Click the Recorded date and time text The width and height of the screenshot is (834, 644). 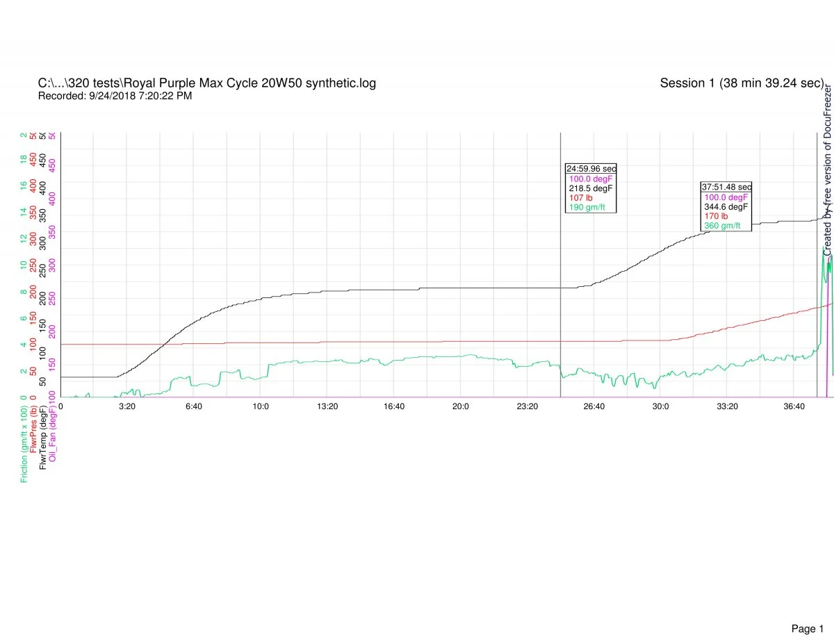pos(115,96)
